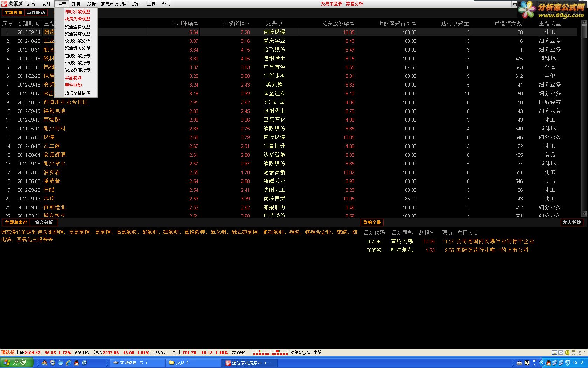Open the 帮助 menu

166,4
